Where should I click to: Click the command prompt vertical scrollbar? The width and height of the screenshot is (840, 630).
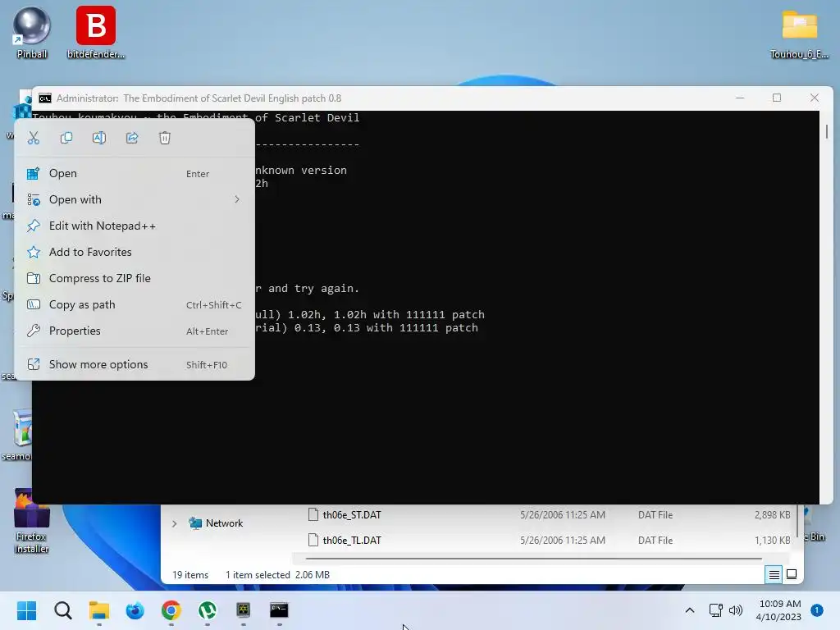point(827,132)
